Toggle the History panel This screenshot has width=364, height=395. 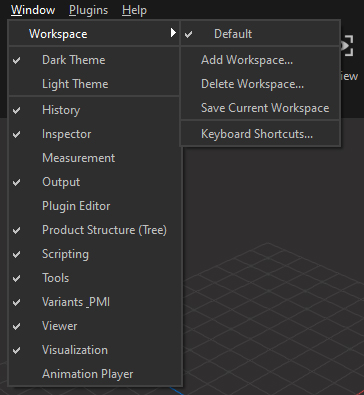tap(95, 110)
